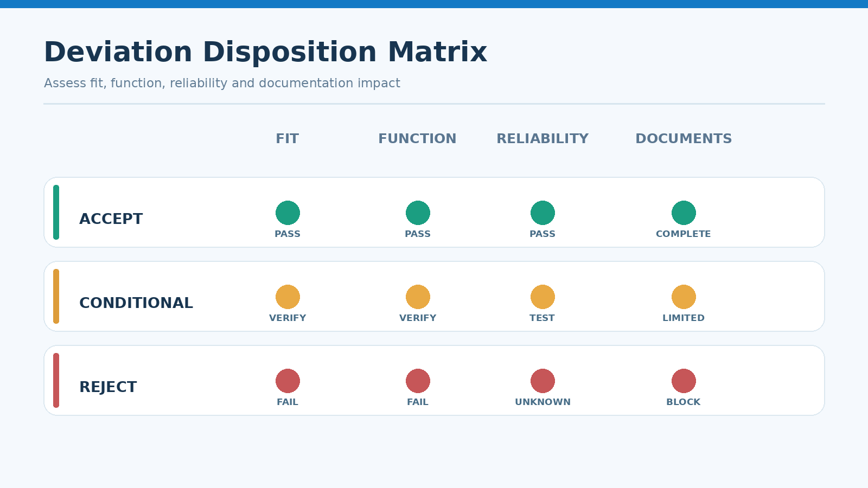
Task: Click the red Reliability dot labeled UNKNOWN
Action: coord(542,381)
